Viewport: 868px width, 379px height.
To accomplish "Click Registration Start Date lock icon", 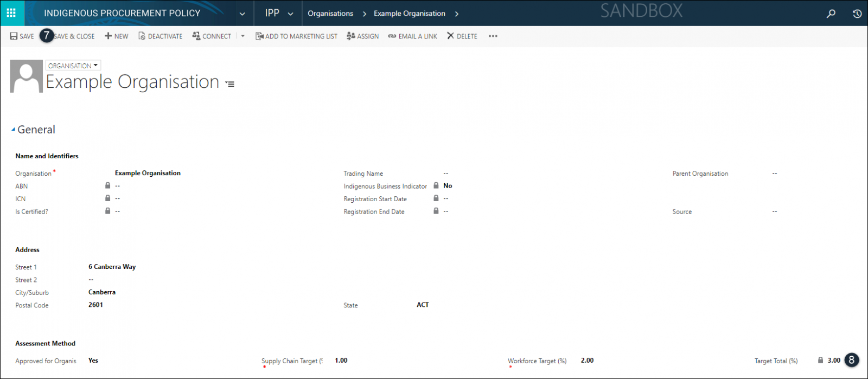I will (x=436, y=198).
